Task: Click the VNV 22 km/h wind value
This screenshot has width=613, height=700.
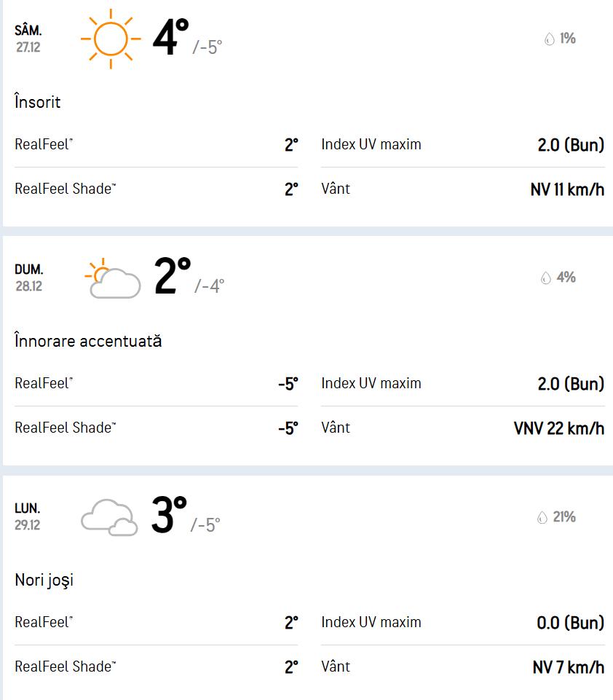Action: 558,428
